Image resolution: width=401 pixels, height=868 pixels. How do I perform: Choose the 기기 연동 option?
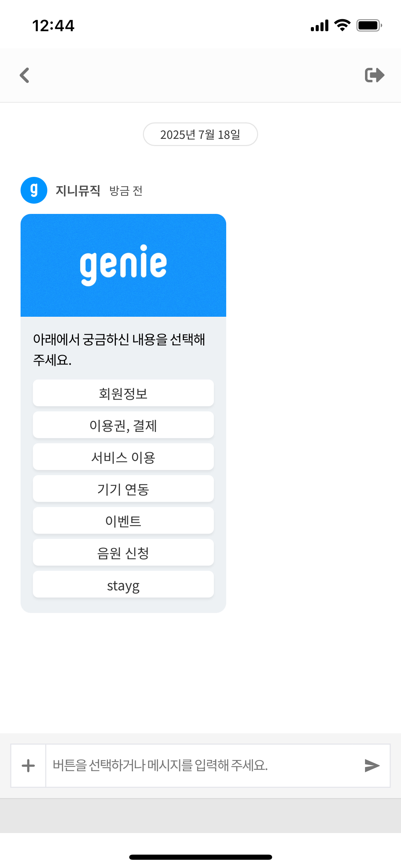(x=123, y=489)
